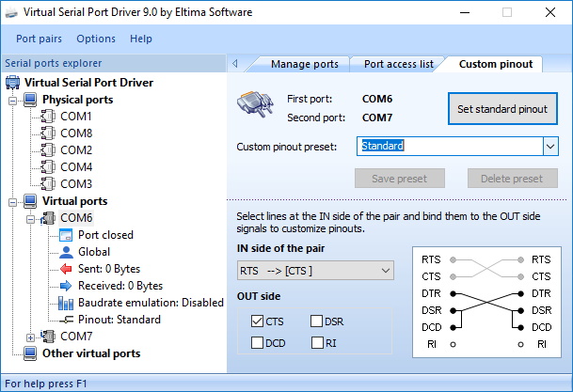Switch to the Manage ports tab
This screenshot has width=573, height=392.
tap(305, 64)
